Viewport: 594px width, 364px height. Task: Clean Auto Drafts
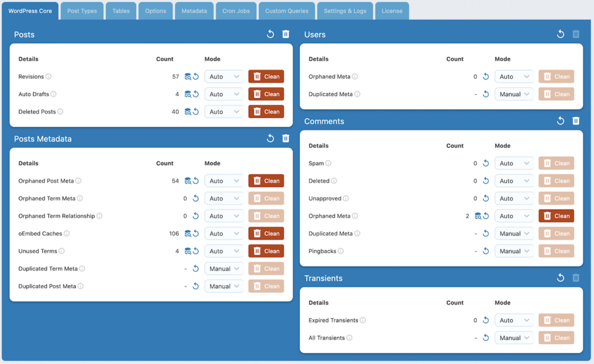coord(266,94)
